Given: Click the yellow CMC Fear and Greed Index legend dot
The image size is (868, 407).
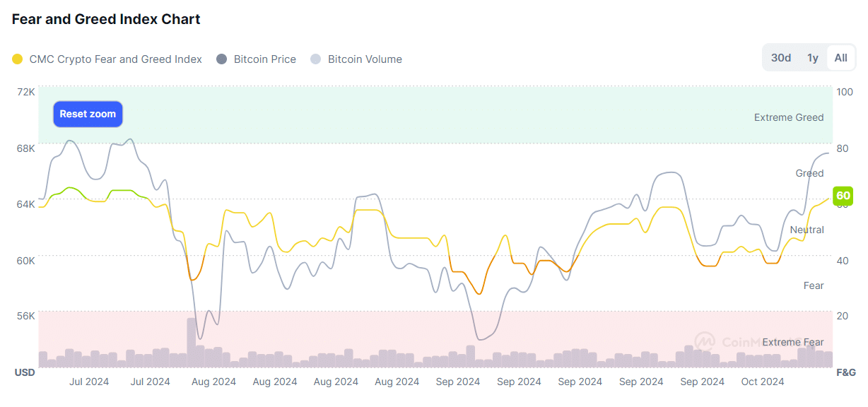Looking at the screenshot, I should point(17,59).
